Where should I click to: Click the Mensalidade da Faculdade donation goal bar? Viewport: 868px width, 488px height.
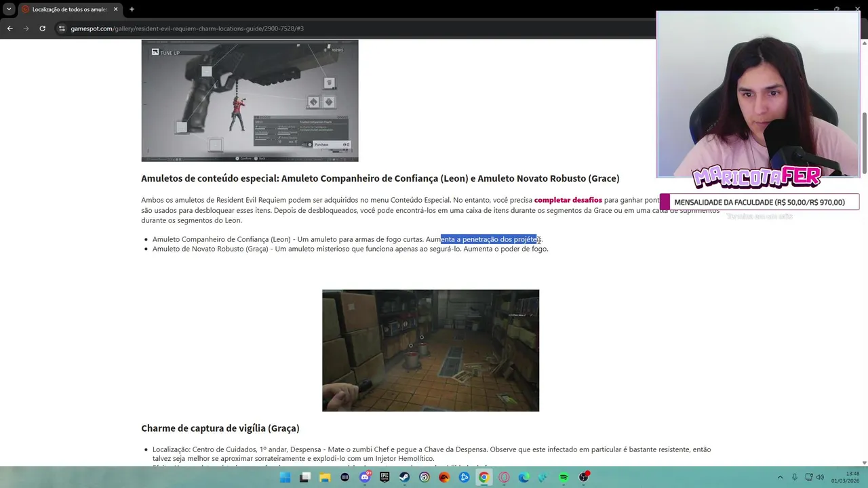click(x=759, y=202)
